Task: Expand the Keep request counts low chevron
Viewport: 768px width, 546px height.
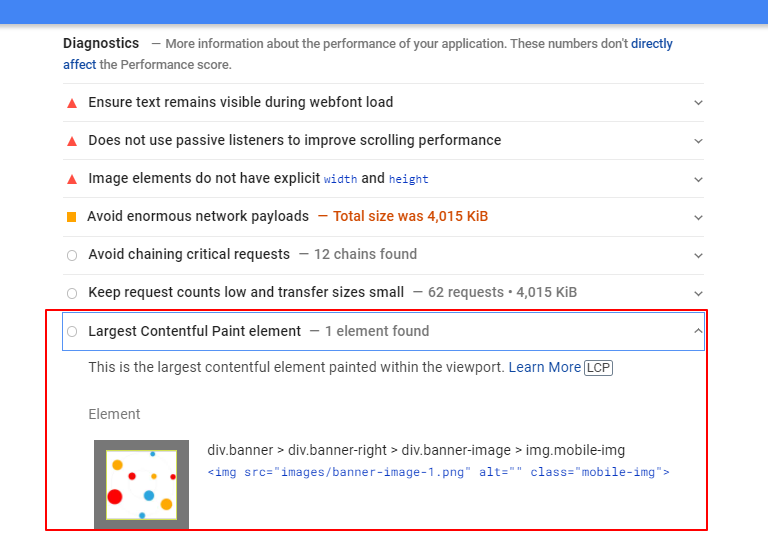Action: (698, 293)
